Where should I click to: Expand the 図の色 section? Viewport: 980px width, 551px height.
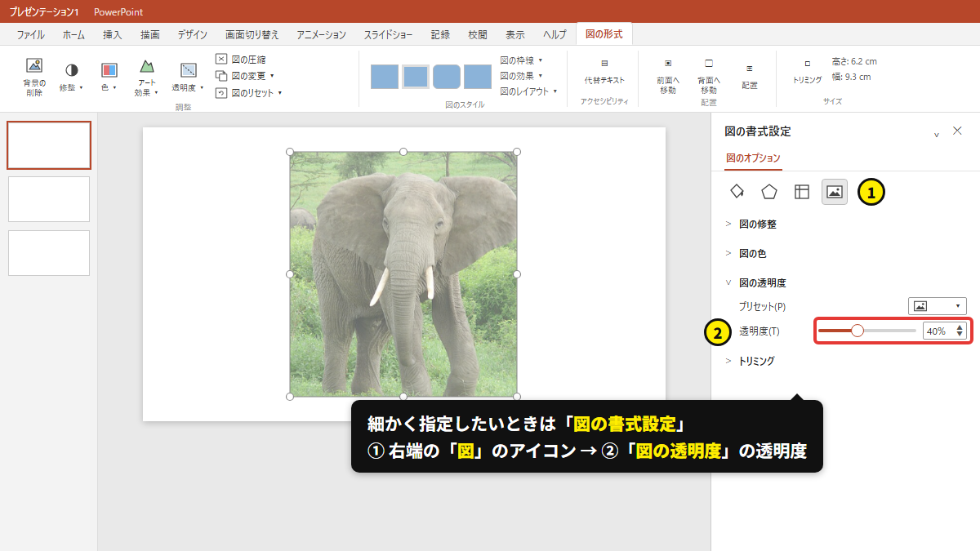click(746, 253)
